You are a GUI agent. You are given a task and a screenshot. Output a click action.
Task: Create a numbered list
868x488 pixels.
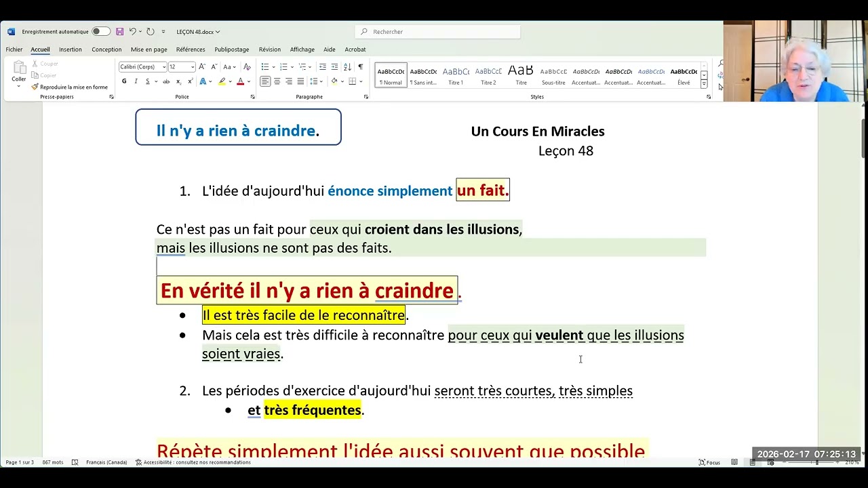[x=283, y=66]
